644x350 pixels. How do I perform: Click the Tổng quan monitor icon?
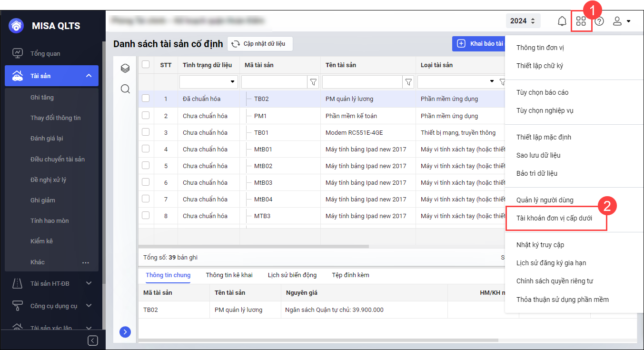[x=18, y=53]
